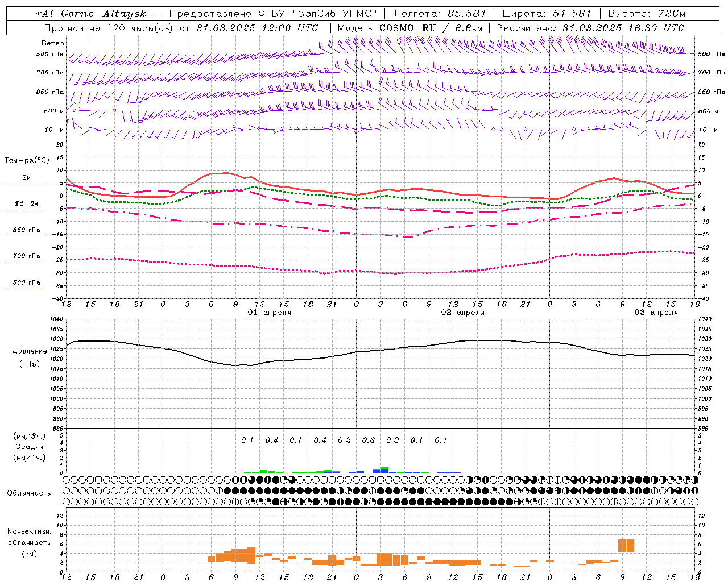Click the Облачность cloud cover label

29,493
